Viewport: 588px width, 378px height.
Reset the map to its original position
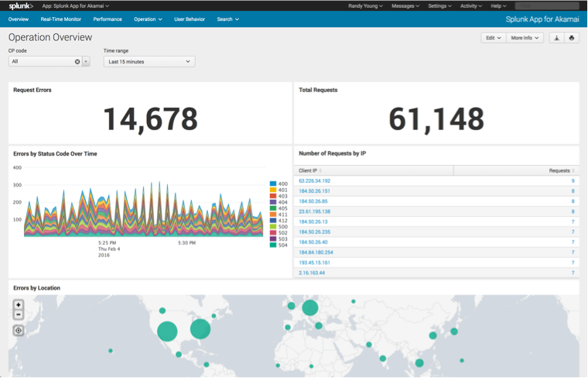click(x=19, y=330)
